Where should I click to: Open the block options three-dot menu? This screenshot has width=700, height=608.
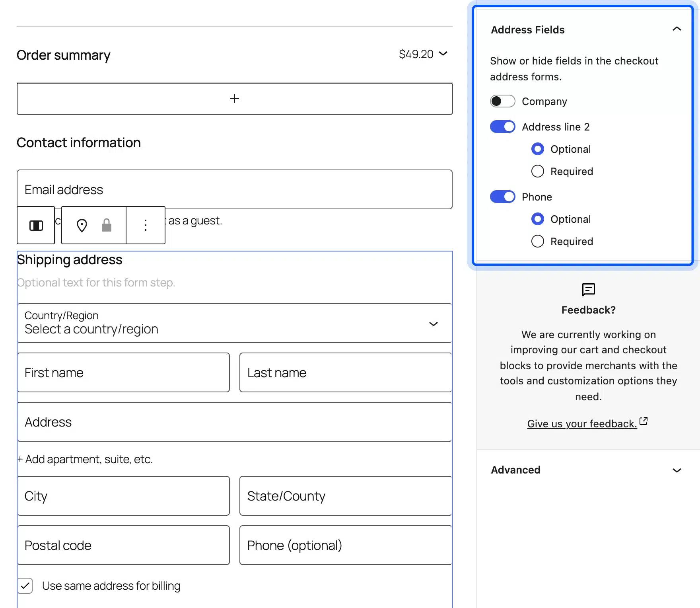[x=146, y=225]
